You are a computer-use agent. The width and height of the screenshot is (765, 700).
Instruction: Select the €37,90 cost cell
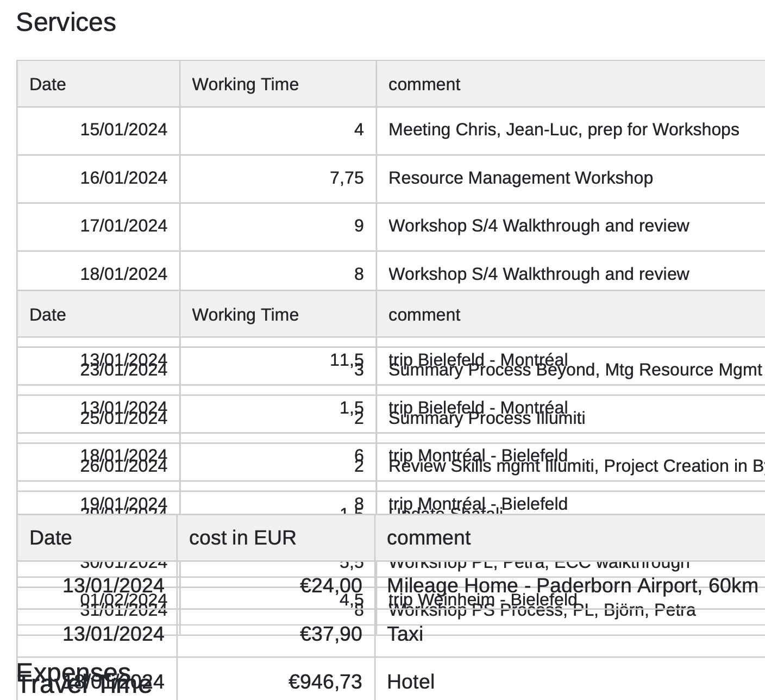(330, 634)
